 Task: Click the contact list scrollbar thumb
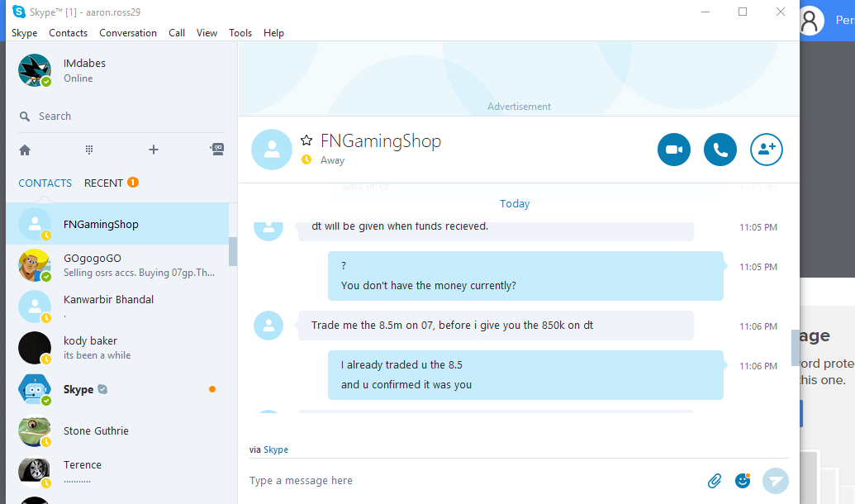(x=233, y=251)
